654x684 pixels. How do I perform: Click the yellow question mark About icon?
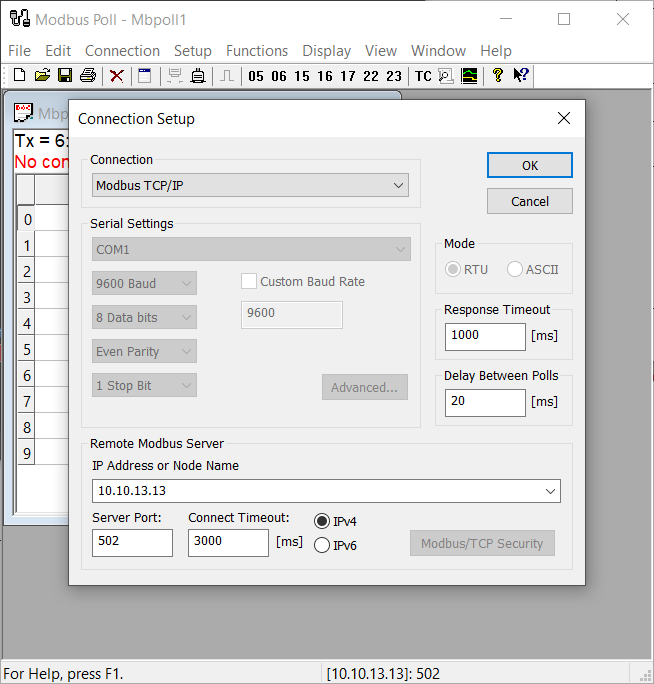point(497,76)
